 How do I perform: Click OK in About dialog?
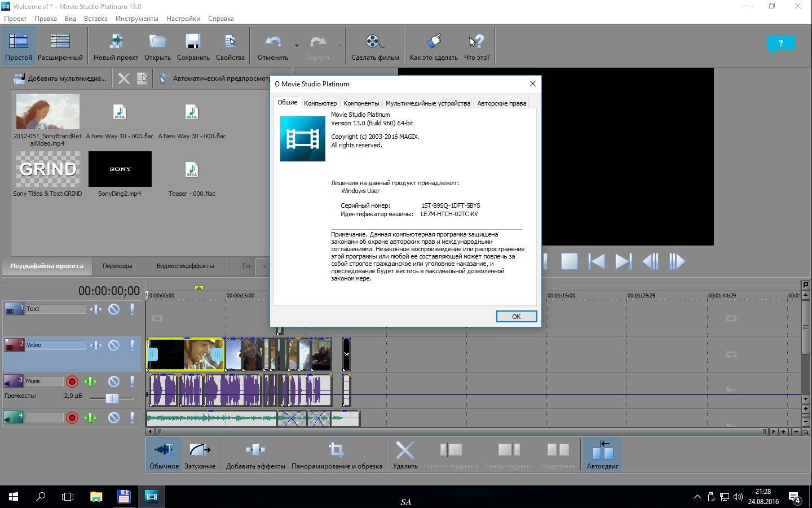(x=516, y=317)
